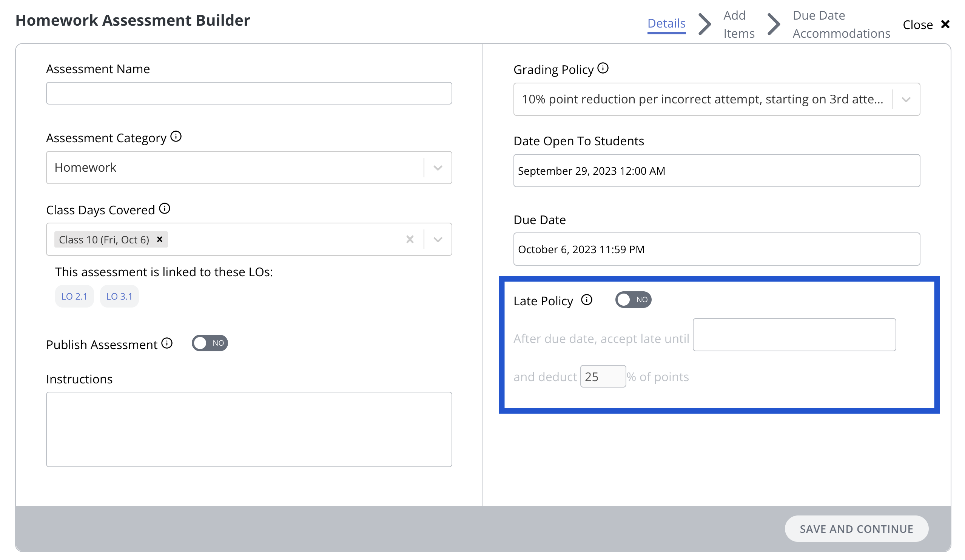Clear all Class Days Covered selections

(410, 240)
